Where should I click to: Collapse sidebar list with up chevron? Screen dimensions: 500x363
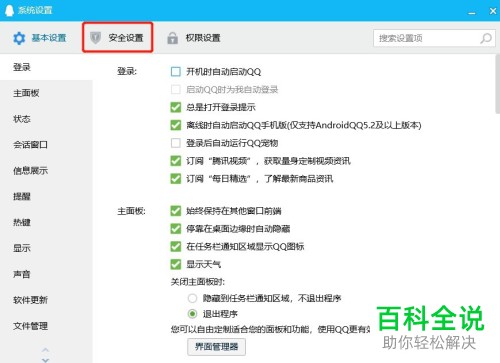tap(46, 350)
